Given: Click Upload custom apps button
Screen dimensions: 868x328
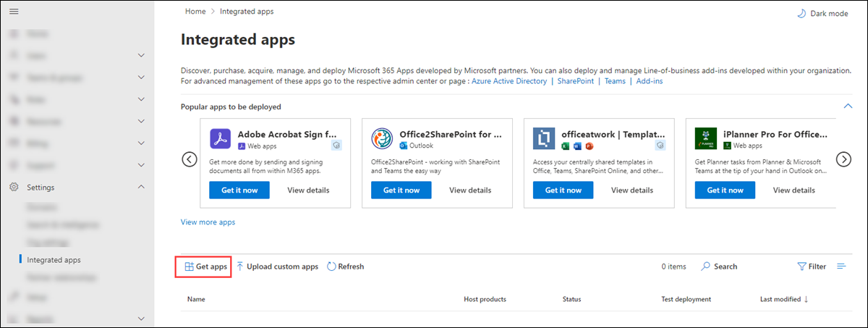Looking at the screenshot, I should [278, 266].
